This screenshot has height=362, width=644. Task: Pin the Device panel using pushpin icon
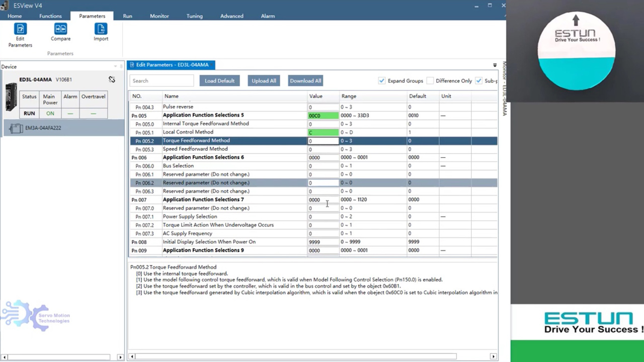[121, 66]
